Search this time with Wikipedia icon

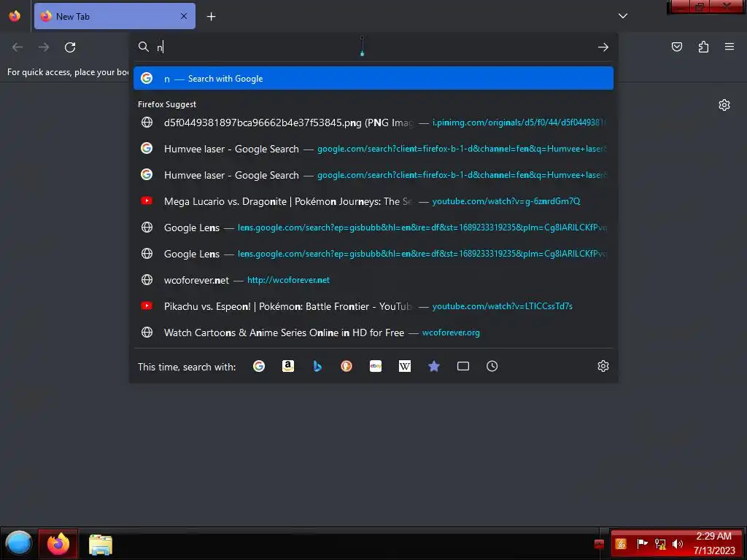pyautogui.click(x=404, y=366)
